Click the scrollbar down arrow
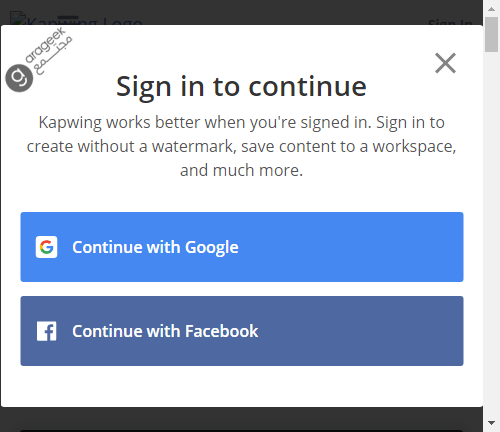Viewport: 500px width, 432px height. pos(491,423)
